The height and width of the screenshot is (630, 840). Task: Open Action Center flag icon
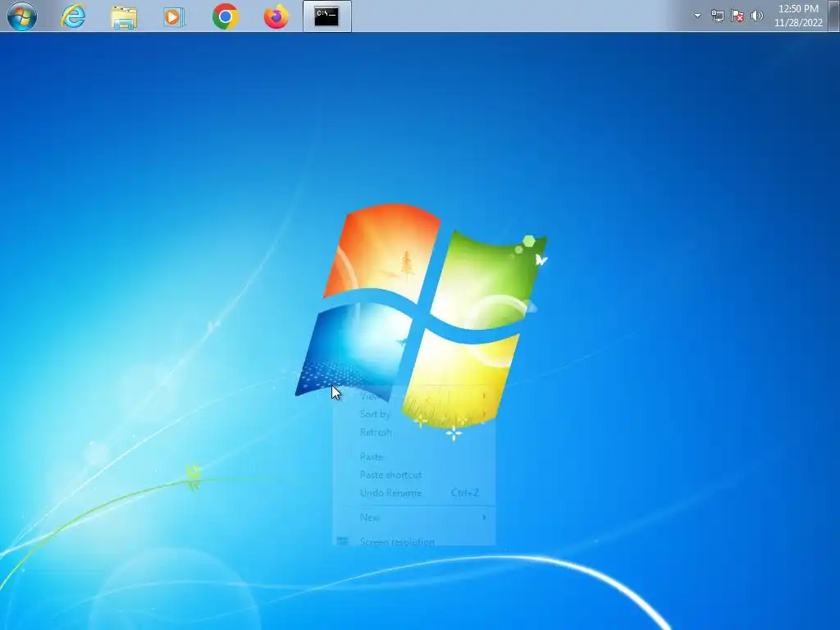click(737, 16)
